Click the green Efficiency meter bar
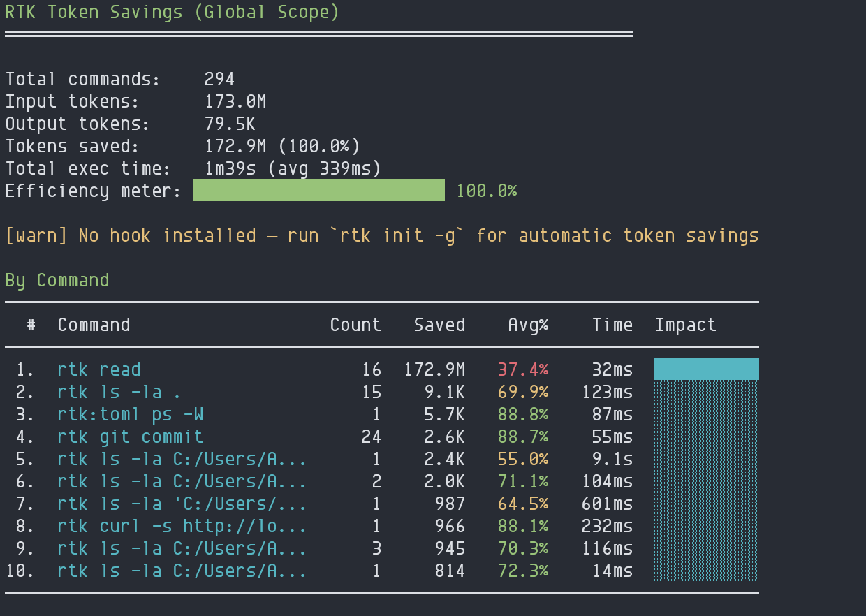Screen dimensions: 866x616 319,190
